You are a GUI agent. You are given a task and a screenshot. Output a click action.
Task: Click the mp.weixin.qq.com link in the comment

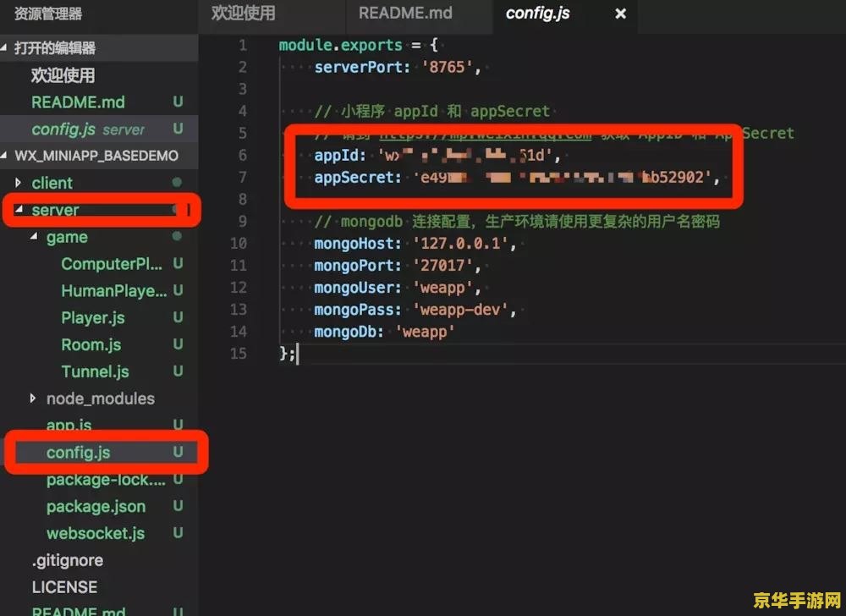[x=485, y=134]
